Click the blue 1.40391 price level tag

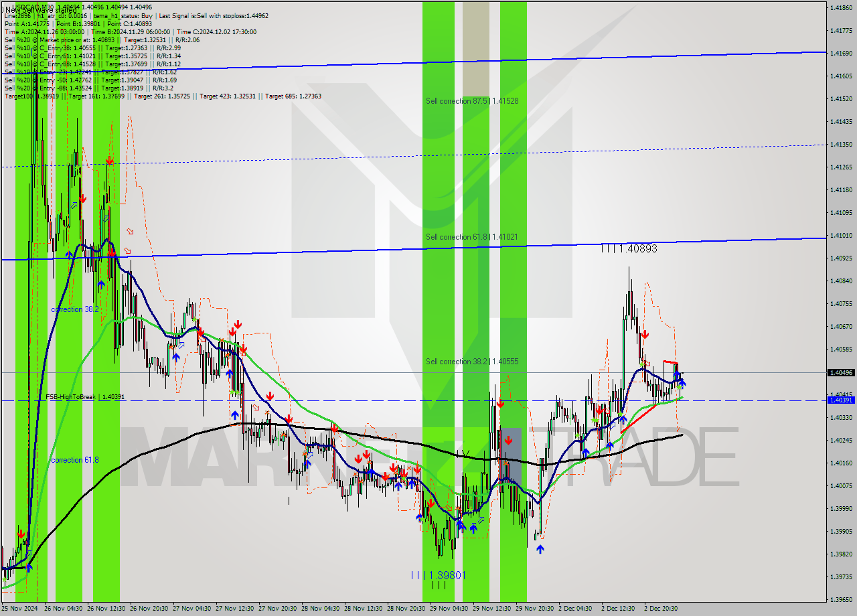(x=841, y=400)
